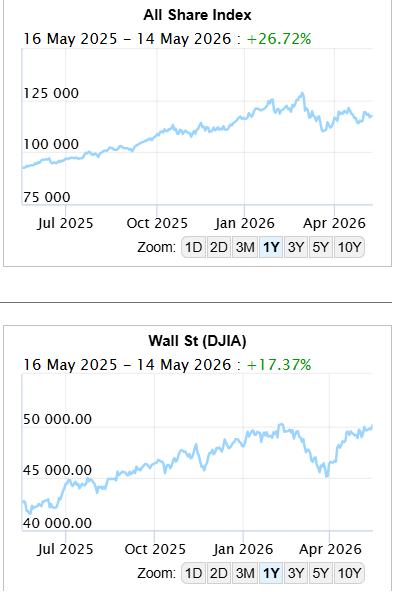The width and height of the screenshot is (394, 592).
Task: Select active 1Y zoom on DJIA chart
Action: point(271,573)
